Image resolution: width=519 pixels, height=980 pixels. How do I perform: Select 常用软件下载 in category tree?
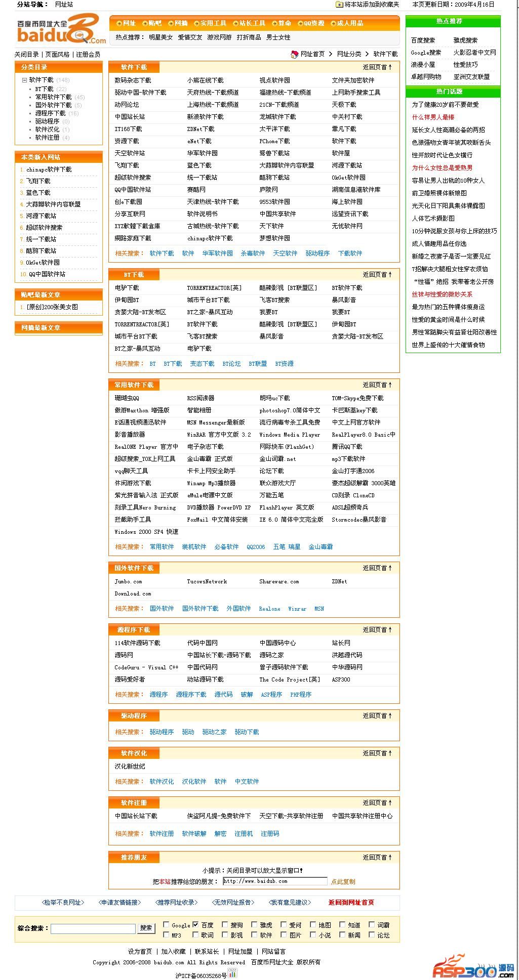coord(53,97)
